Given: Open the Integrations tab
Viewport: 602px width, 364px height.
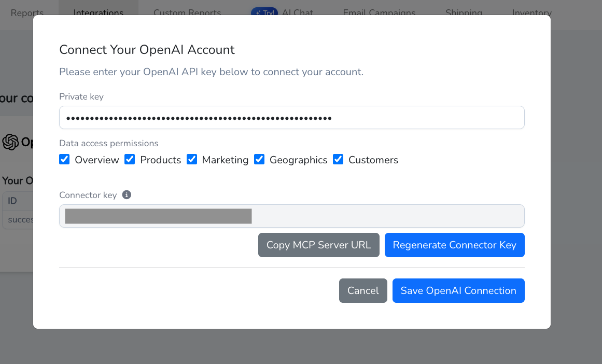Looking at the screenshot, I should point(99,12).
